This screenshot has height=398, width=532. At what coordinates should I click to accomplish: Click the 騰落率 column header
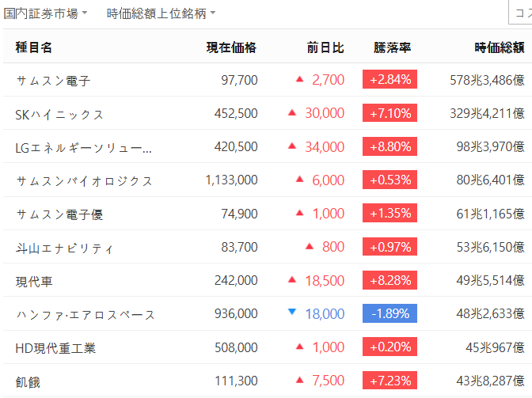[x=392, y=47]
